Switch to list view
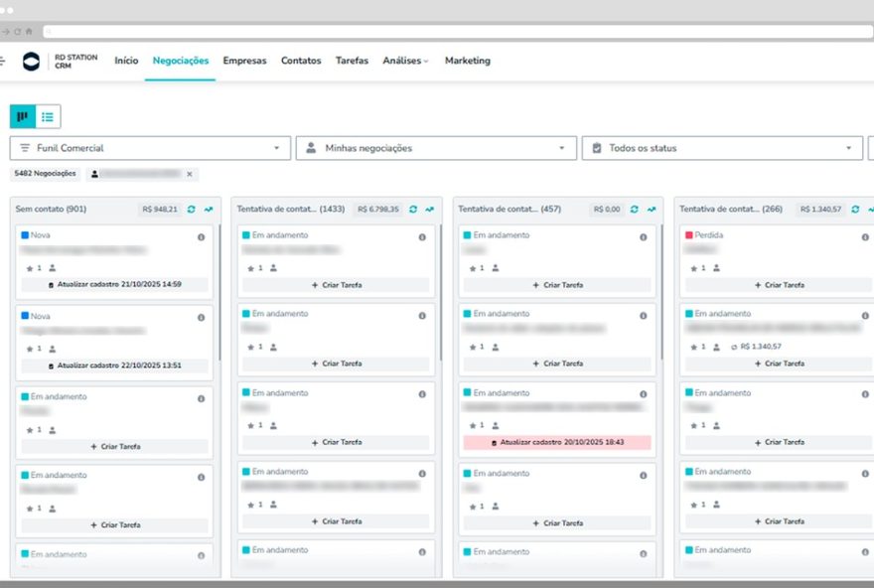874x588 pixels. coord(48,117)
